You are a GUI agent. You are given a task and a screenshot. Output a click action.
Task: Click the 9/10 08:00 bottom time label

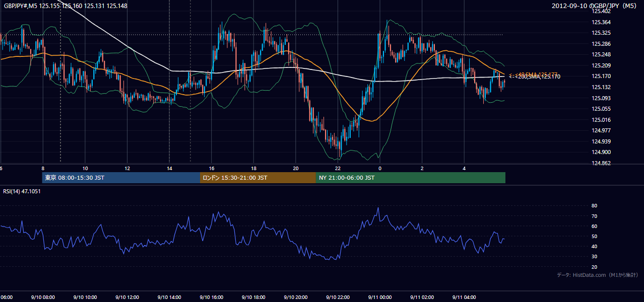coord(43,297)
